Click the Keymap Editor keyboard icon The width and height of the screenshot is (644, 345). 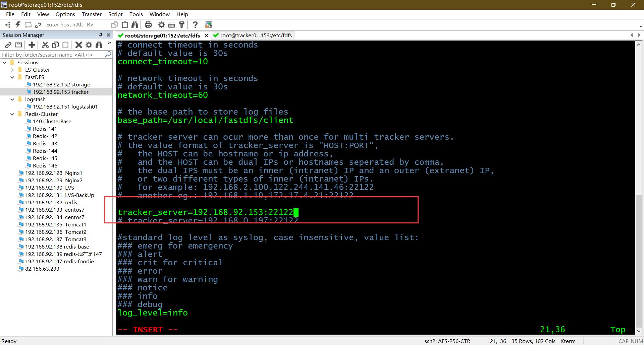click(x=172, y=25)
